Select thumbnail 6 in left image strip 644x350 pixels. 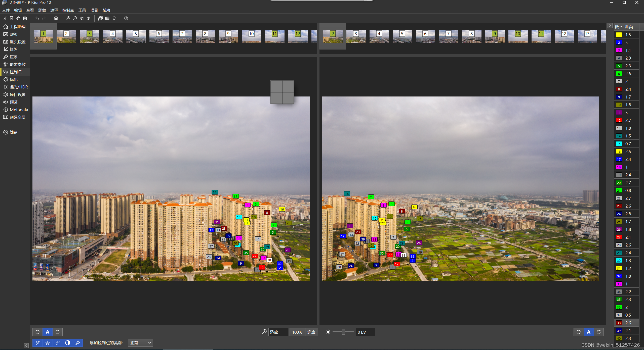(x=159, y=36)
